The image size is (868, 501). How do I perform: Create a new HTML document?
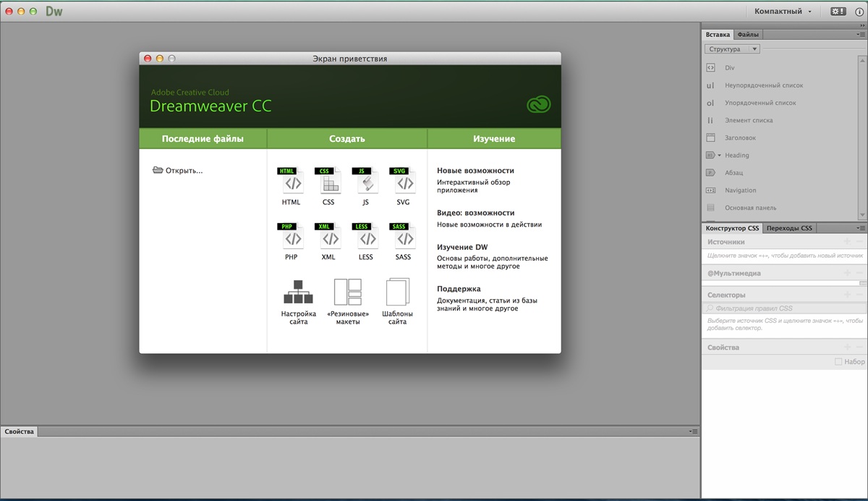[x=292, y=185]
